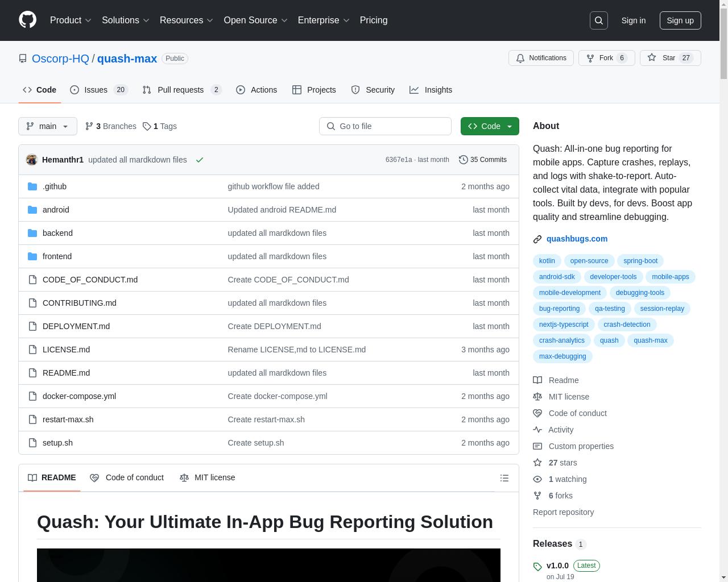Expand the Product menu
Viewport: 728px width, 582px height.
[71, 20]
